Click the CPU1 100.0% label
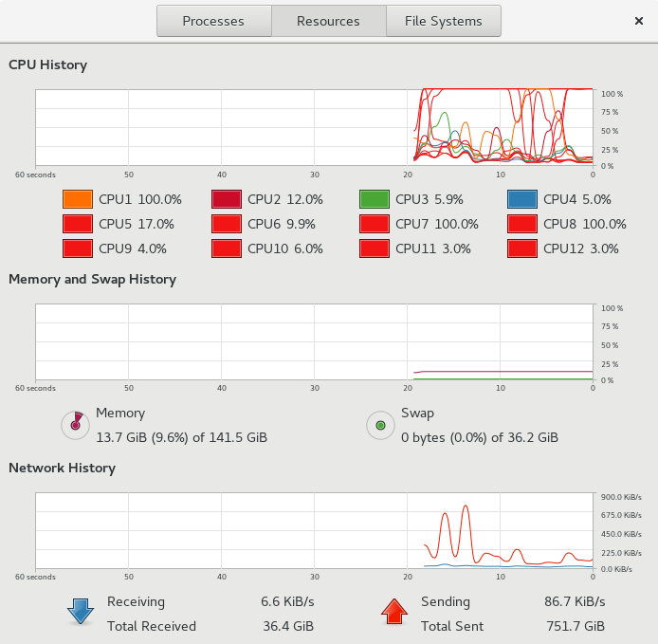658x644 pixels. (x=140, y=199)
